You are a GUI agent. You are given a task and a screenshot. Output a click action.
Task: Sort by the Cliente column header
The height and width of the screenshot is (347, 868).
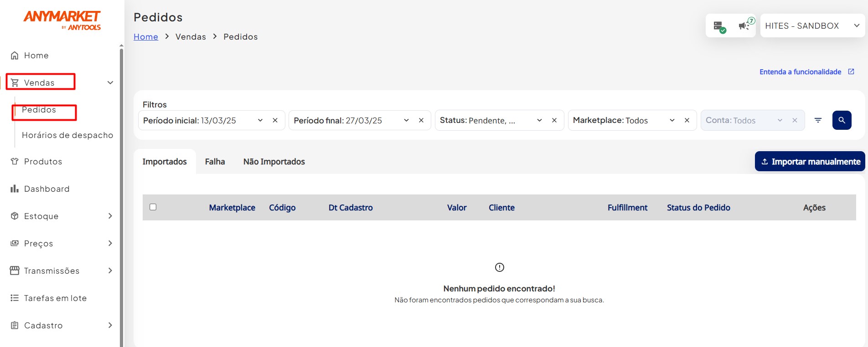coord(501,208)
